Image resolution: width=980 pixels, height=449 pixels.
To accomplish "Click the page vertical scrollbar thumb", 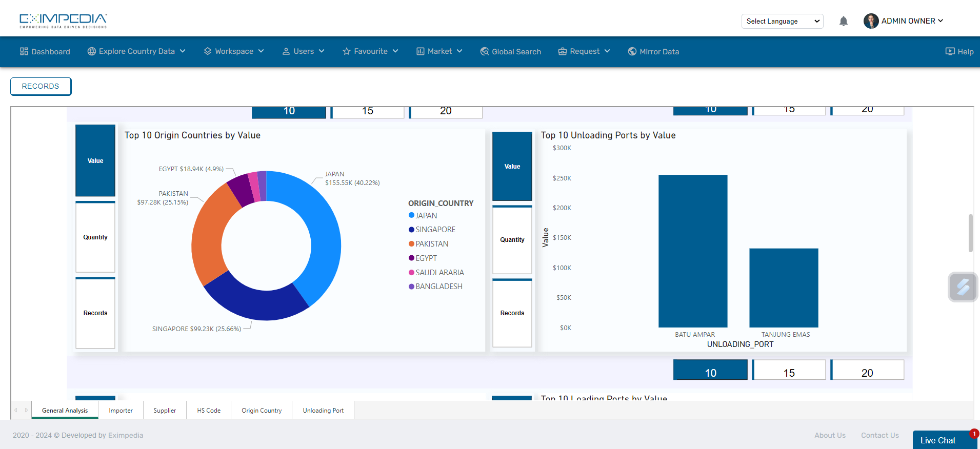I will click(x=970, y=233).
